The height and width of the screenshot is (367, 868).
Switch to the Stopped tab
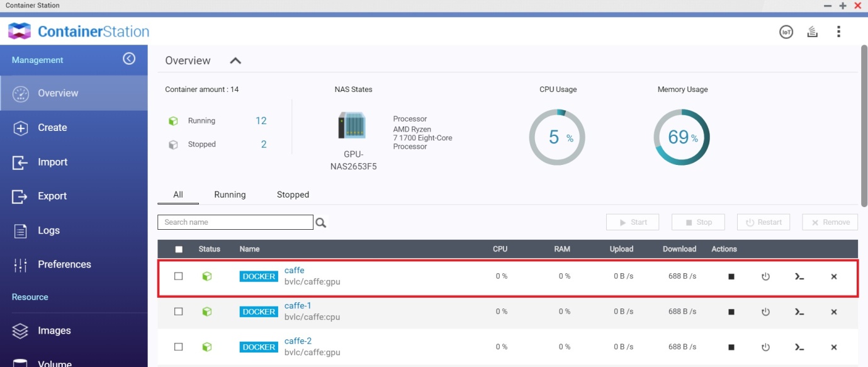pos(293,195)
